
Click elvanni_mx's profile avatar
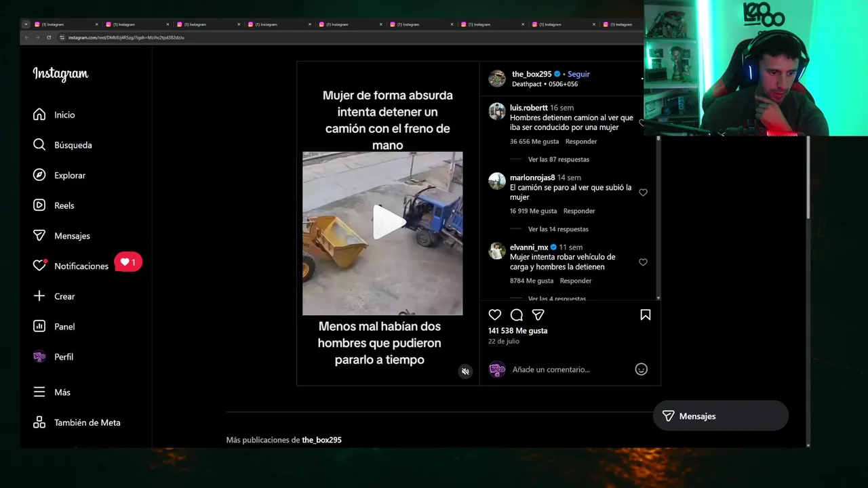point(497,251)
